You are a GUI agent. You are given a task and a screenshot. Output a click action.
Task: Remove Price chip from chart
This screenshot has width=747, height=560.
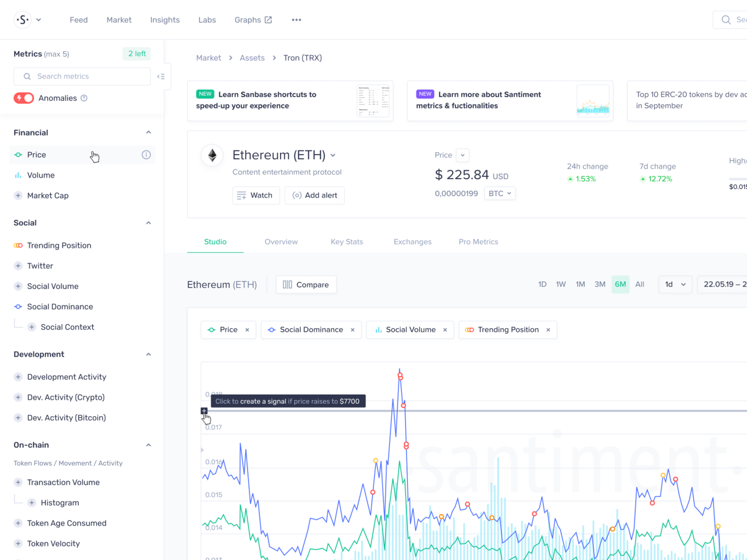point(247,330)
